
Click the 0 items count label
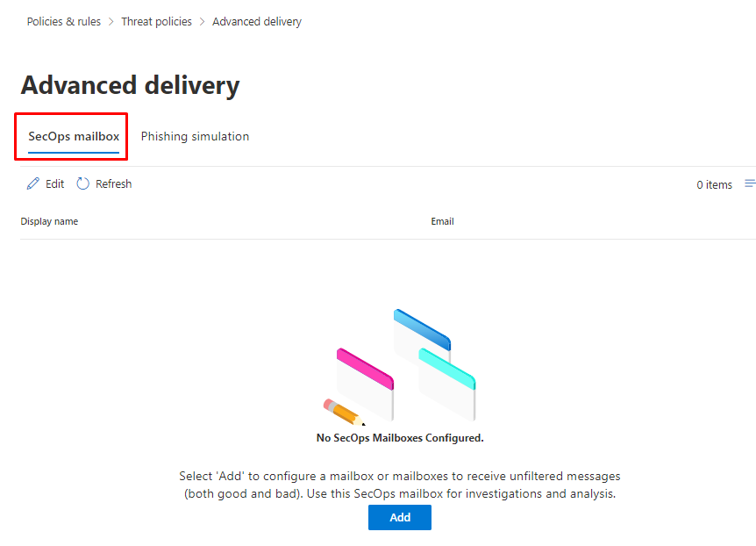[x=714, y=185]
